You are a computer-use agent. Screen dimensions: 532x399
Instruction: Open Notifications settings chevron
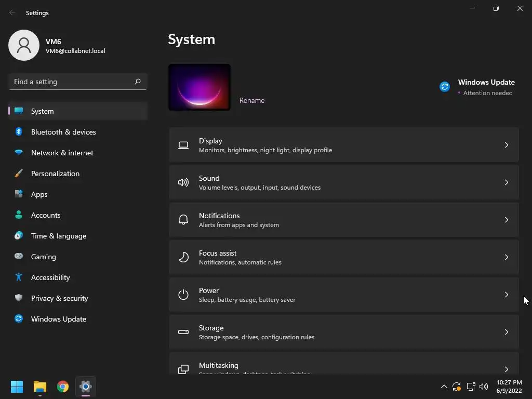coord(506,220)
